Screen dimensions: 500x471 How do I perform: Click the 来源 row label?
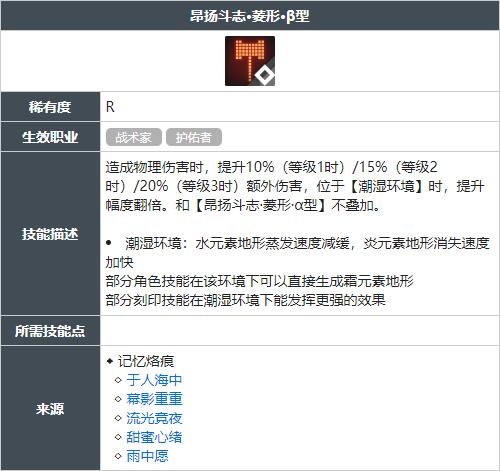tap(50, 409)
